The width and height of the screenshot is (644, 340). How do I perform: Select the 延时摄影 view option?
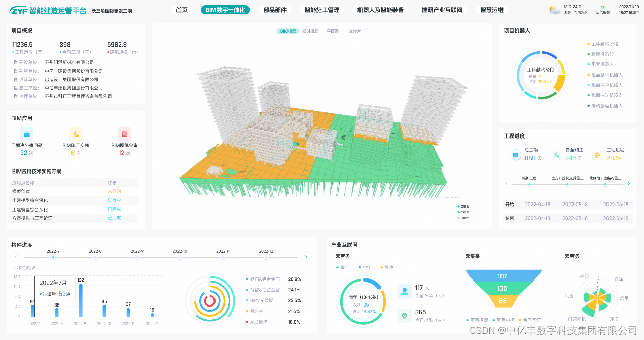(310, 31)
